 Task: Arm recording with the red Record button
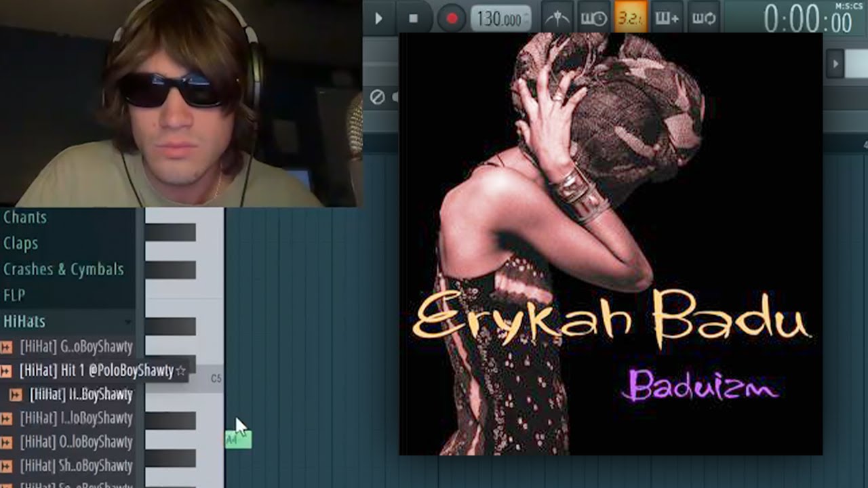click(452, 18)
